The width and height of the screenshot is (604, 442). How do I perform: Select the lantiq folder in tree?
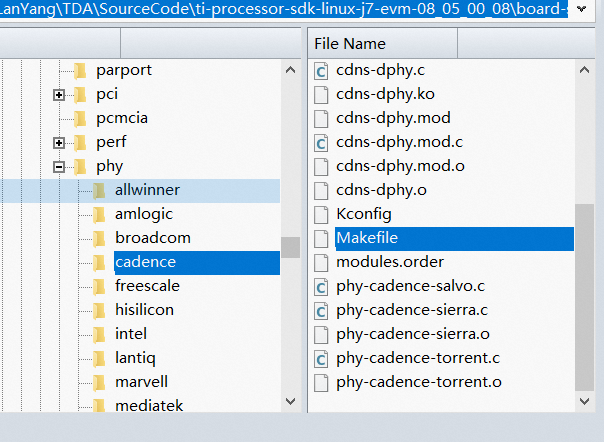coord(135,358)
